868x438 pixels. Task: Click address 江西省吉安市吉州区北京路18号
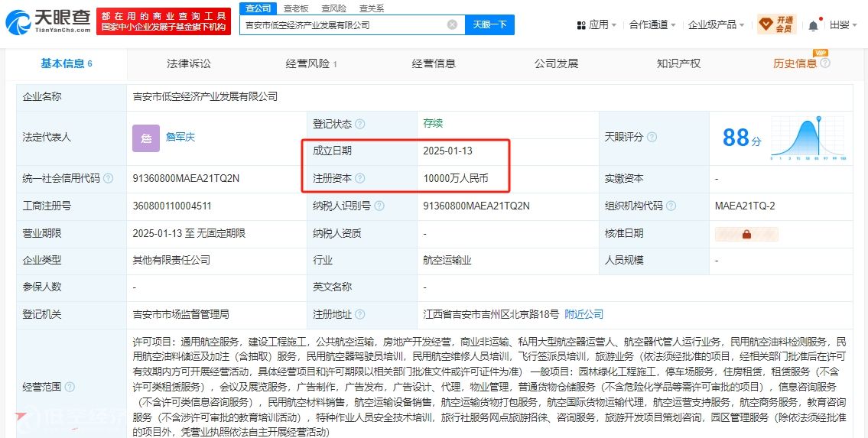[x=491, y=315]
